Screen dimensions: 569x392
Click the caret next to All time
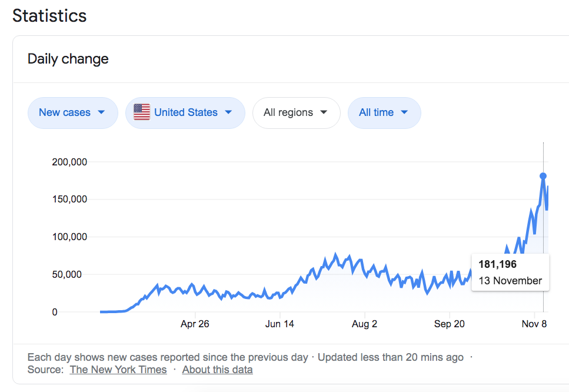[404, 112]
